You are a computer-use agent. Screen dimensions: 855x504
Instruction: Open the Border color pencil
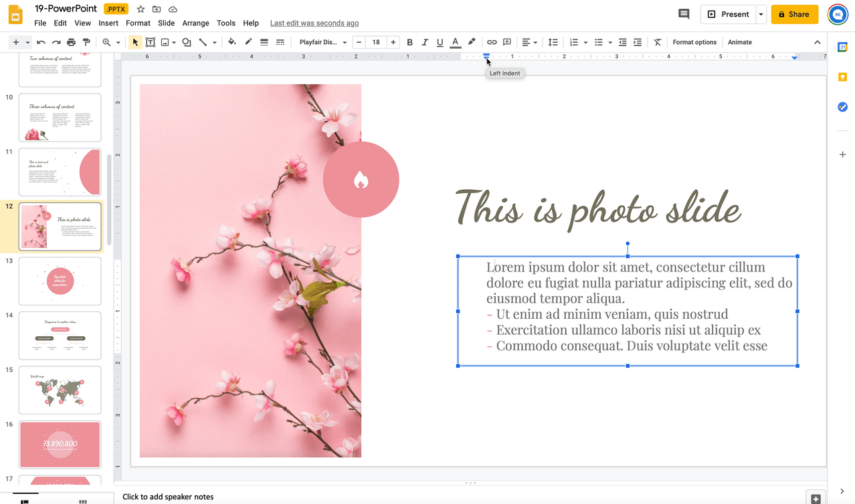[248, 42]
